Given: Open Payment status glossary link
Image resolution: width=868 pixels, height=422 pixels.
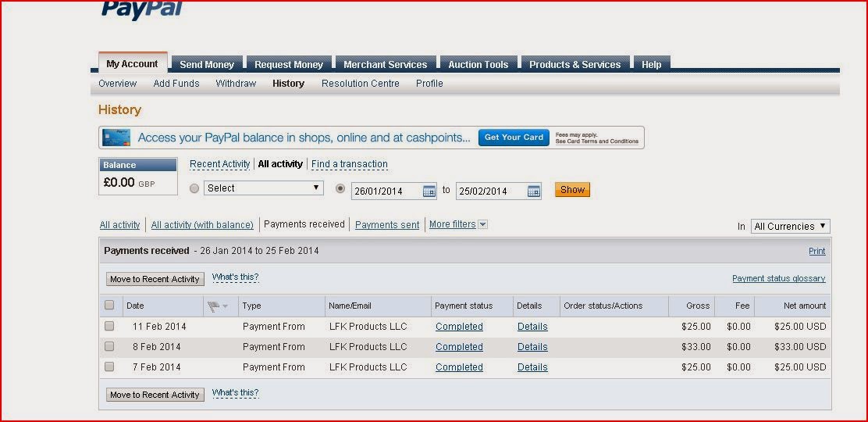Looking at the screenshot, I should pos(778,278).
